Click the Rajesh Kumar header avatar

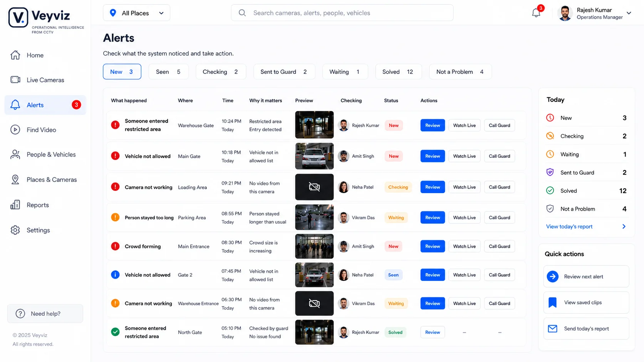tap(565, 13)
